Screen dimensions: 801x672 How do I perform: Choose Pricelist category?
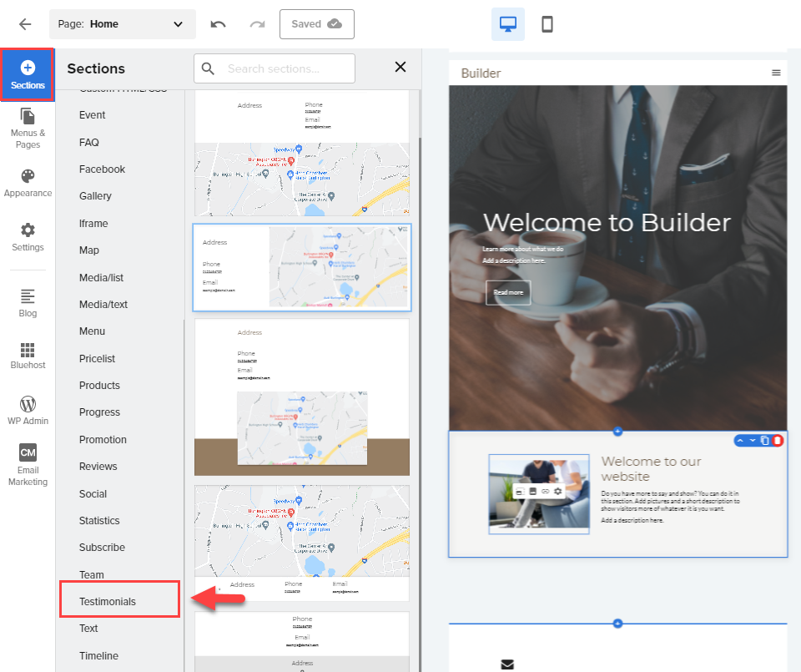pos(97,359)
